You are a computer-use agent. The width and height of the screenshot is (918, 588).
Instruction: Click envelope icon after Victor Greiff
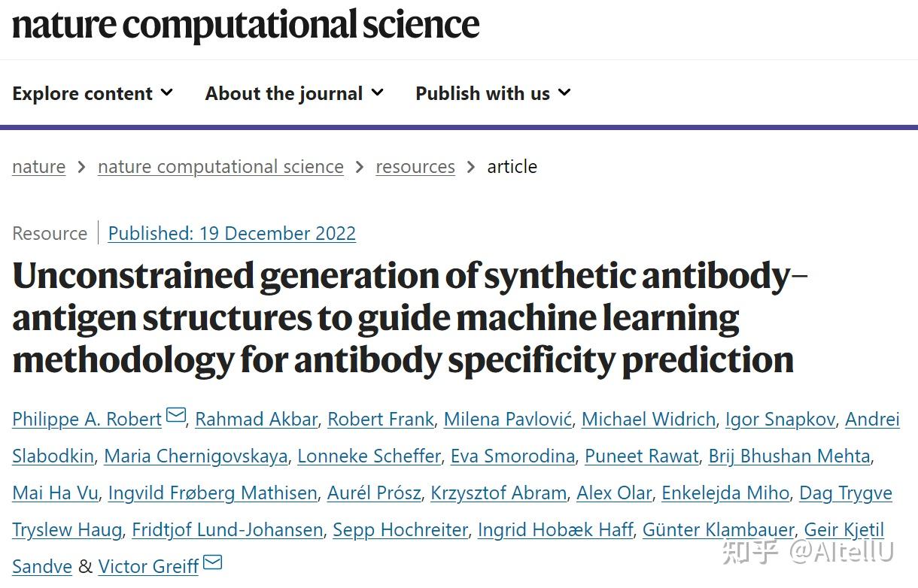[x=213, y=563]
